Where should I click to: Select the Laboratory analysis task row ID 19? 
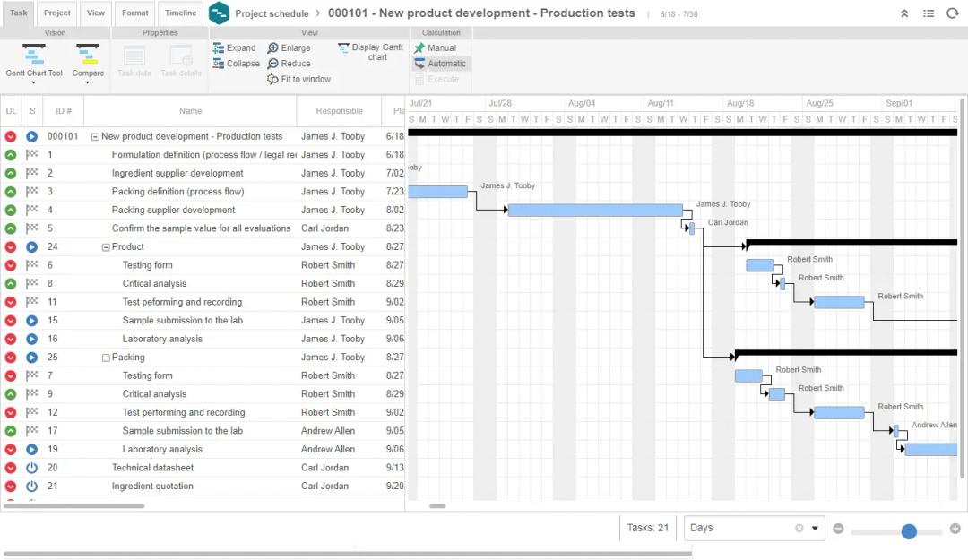coord(162,450)
